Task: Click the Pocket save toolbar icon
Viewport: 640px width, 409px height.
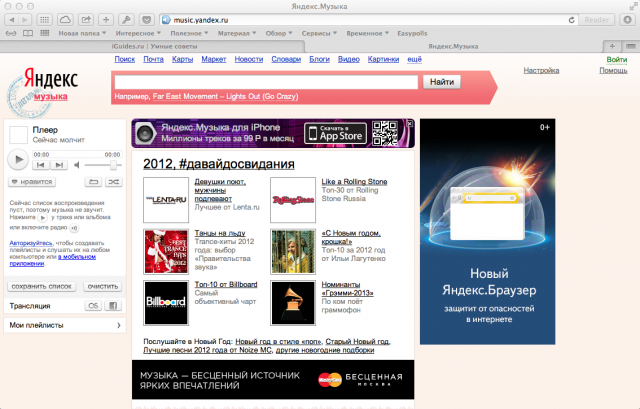Action: click(147, 20)
